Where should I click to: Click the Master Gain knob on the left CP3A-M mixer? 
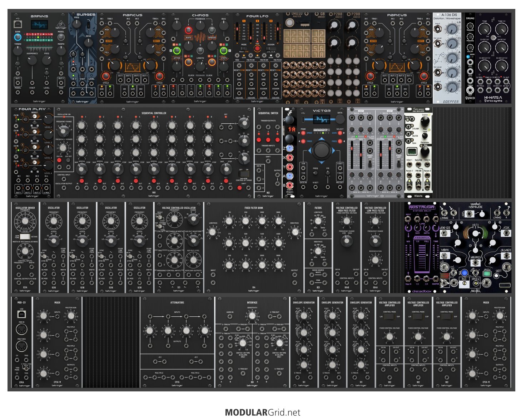(x=71, y=316)
